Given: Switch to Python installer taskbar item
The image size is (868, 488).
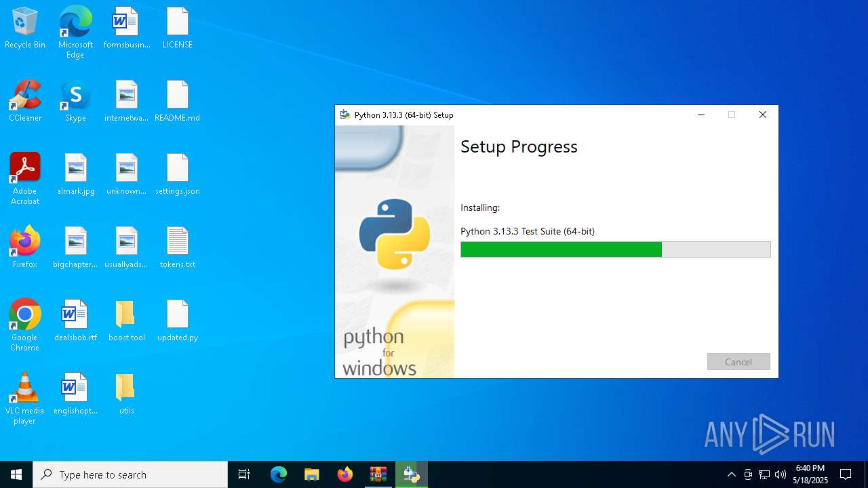Looking at the screenshot, I should click(x=412, y=474).
